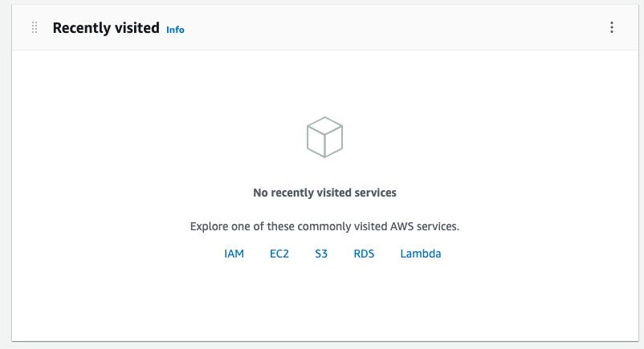The height and width of the screenshot is (349, 644).
Task: Click the empty space left of IAM link
Action: 120,254
